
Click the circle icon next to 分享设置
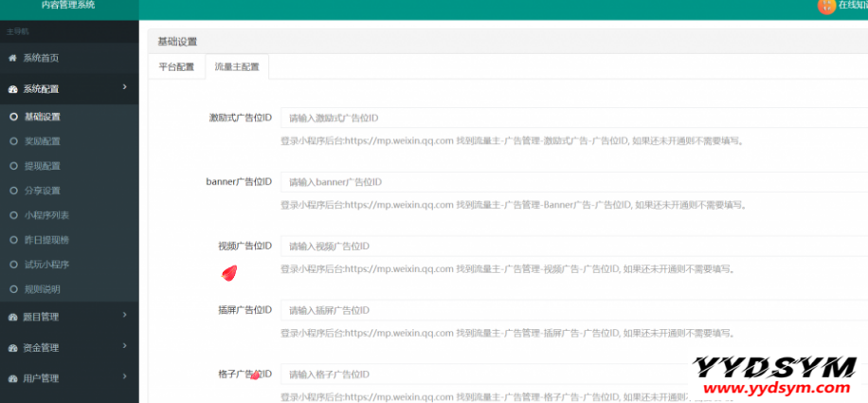pyautogui.click(x=13, y=191)
